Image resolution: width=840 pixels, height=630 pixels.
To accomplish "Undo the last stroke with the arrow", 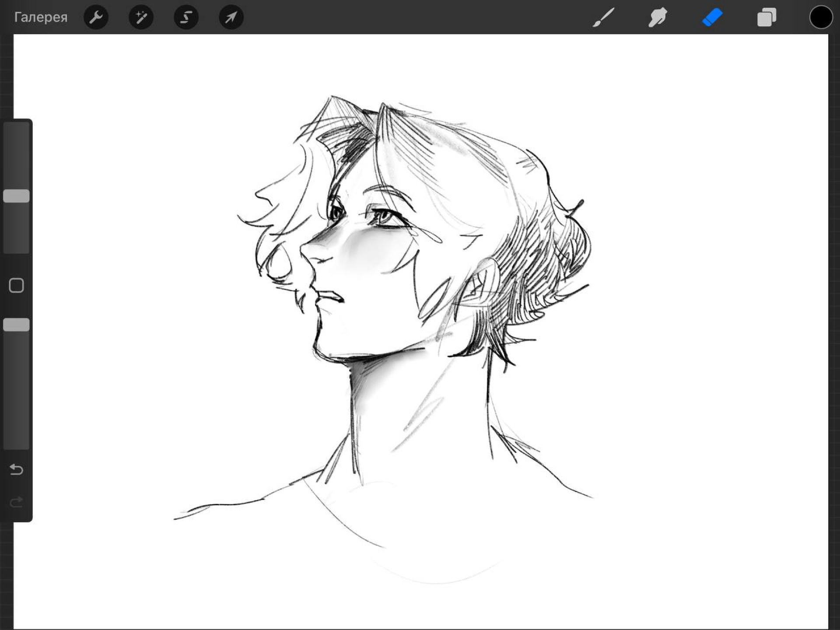I will click(17, 469).
